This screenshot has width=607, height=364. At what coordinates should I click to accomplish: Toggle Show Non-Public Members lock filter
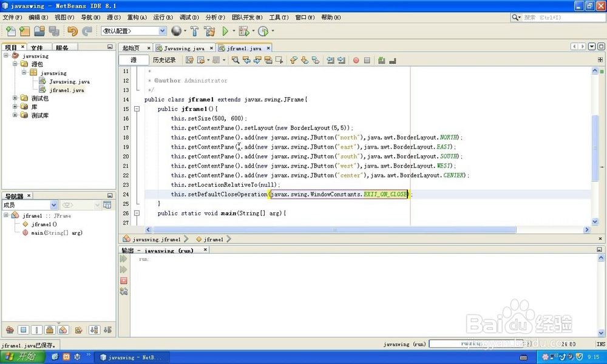[x=50, y=330]
